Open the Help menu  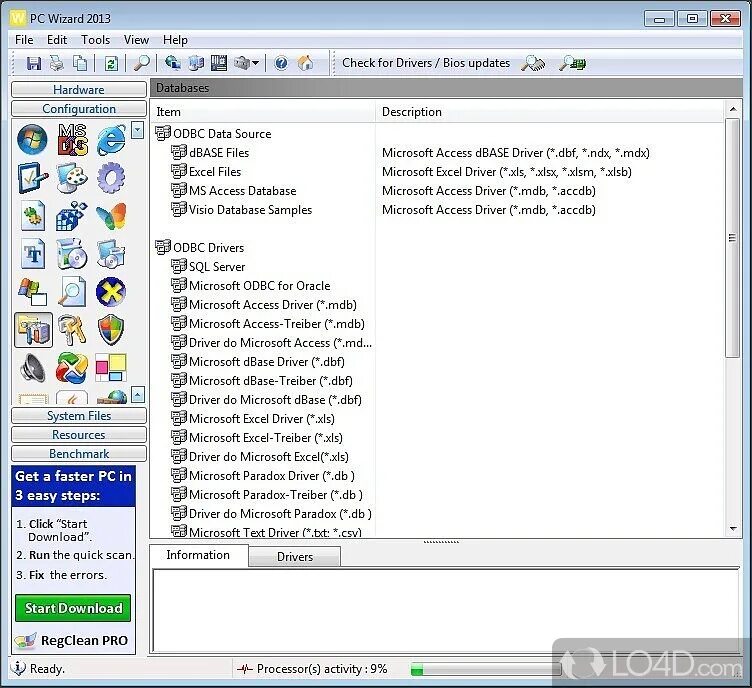(175, 40)
